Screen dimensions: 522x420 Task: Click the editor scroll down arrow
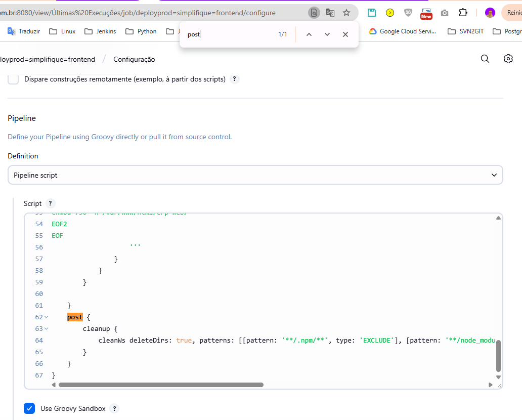click(x=498, y=377)
